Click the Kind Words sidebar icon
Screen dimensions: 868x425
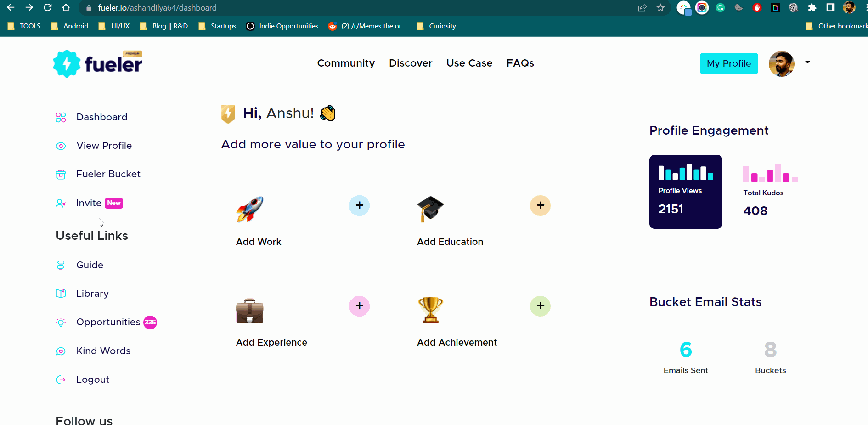coord(61,351)
